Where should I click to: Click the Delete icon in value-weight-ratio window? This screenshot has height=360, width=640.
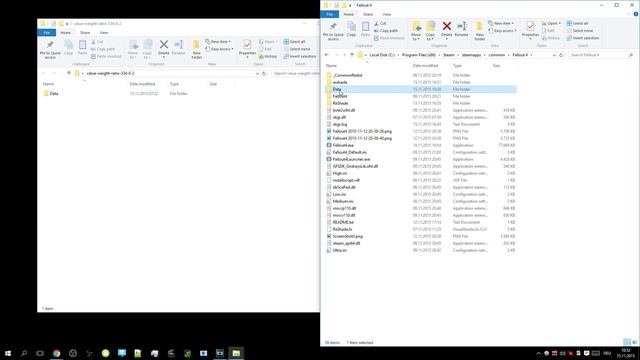[x=164, y=44]
